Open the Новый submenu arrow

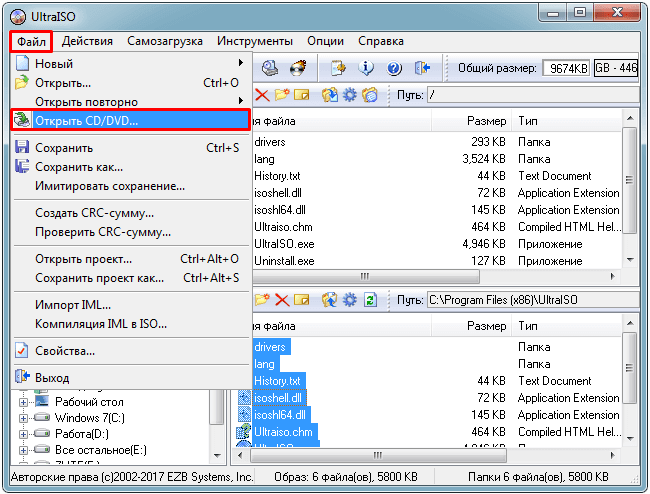tap(241, 63)
